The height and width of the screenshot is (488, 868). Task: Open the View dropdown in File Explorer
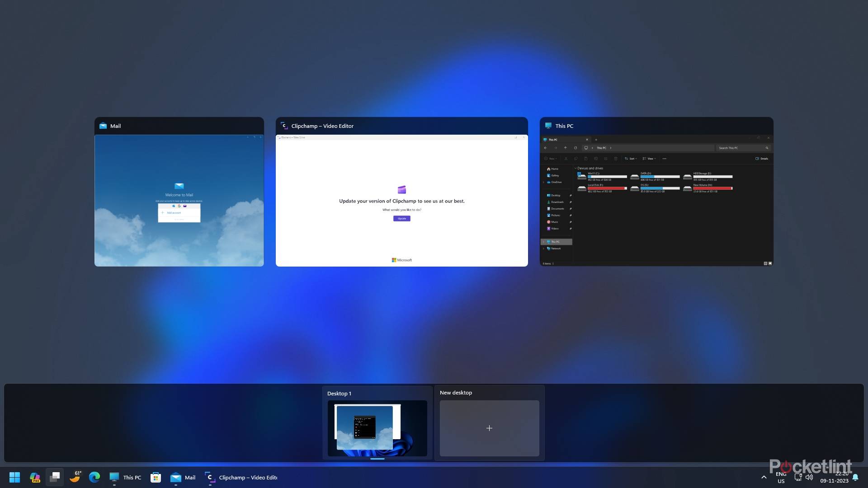click(649, 159)
